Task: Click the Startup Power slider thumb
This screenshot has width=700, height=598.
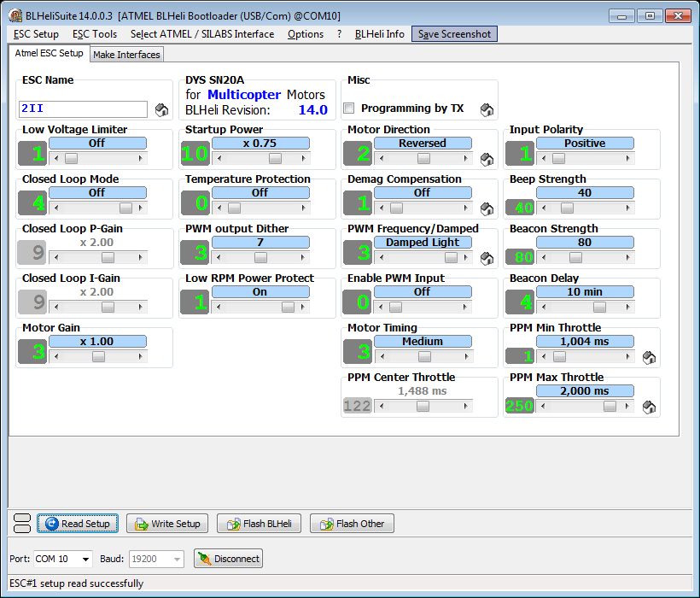Action: click(x=275, y=158)
